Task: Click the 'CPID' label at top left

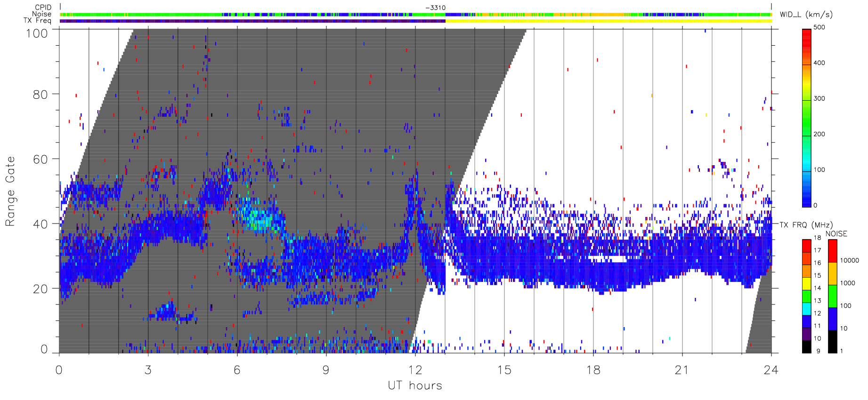Action: (x=43, y=8)
